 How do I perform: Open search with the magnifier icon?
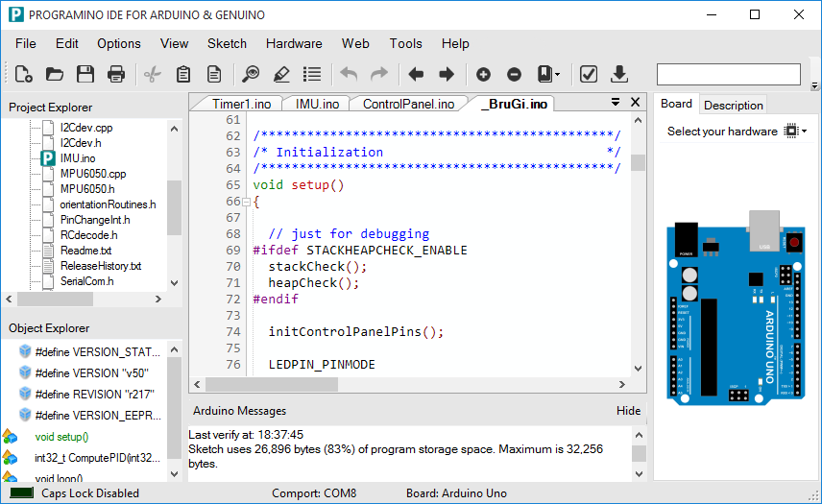251,74
